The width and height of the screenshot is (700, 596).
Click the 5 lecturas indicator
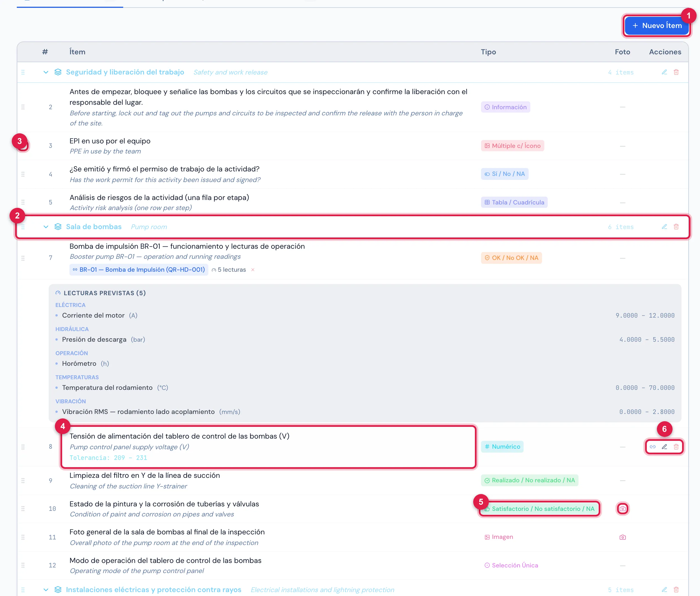[229, 270]
